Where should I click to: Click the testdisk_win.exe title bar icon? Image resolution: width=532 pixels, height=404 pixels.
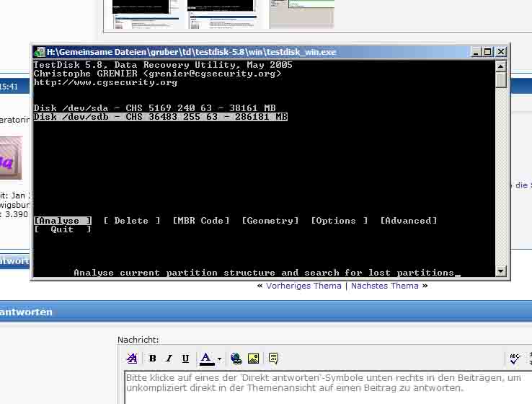click(x=40, y=52)
